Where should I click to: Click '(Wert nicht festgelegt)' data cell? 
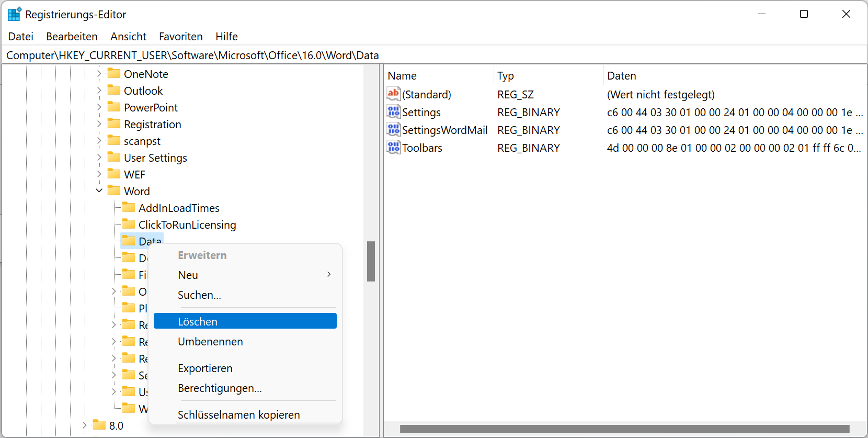click(661, 95)
